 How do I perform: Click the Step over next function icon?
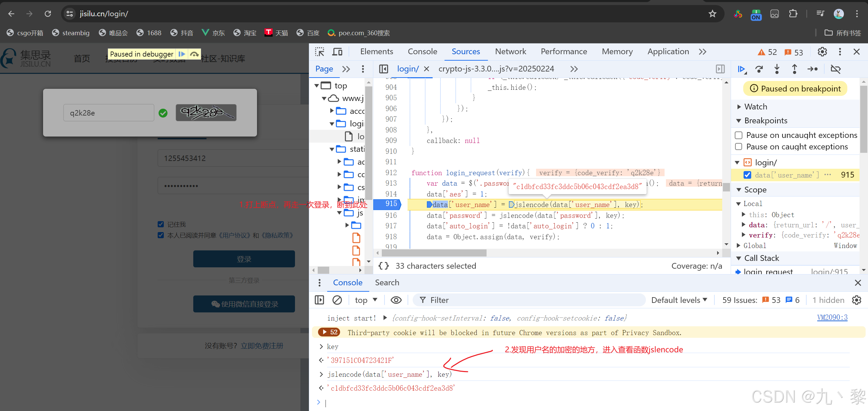[x=759, y=69]
